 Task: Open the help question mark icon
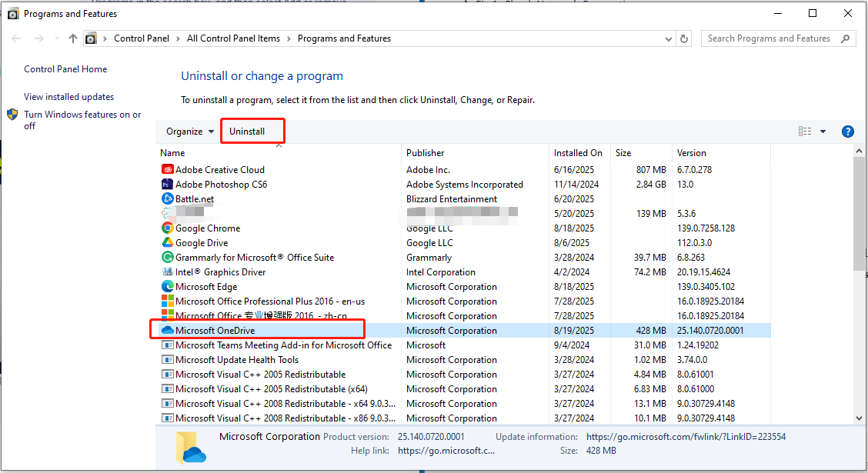click(847, 132)
